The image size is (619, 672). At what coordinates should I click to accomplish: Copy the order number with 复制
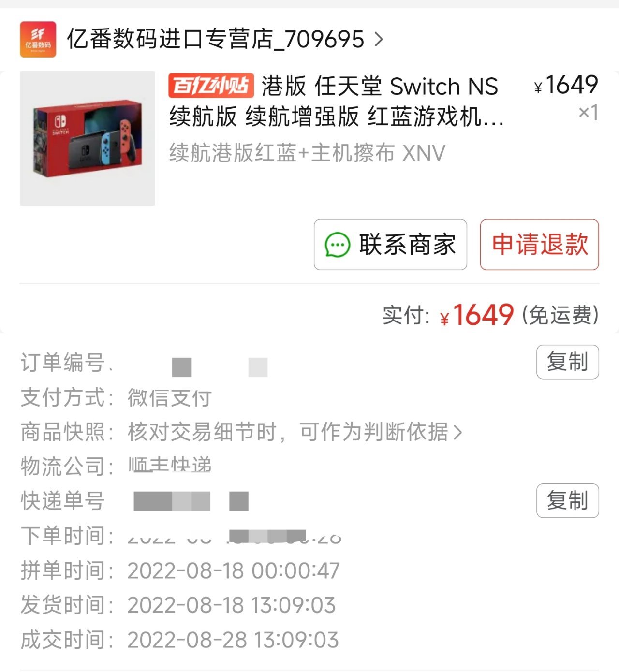pos(568,362)
